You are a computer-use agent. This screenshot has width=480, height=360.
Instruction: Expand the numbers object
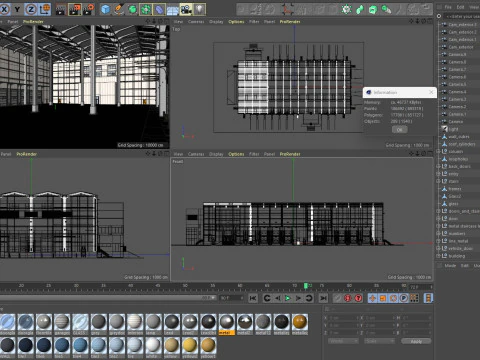[x=438, y=233]
